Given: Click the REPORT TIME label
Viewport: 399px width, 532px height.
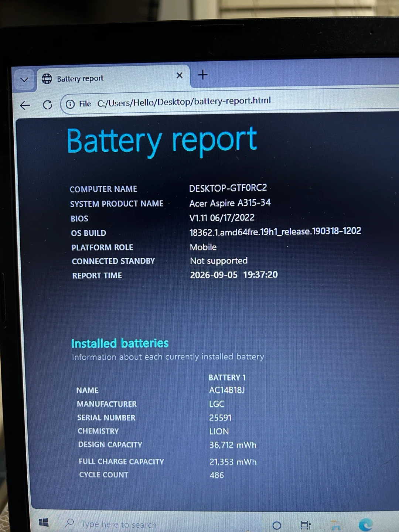Looking at the screenshot, I should [x=97, y=276].
